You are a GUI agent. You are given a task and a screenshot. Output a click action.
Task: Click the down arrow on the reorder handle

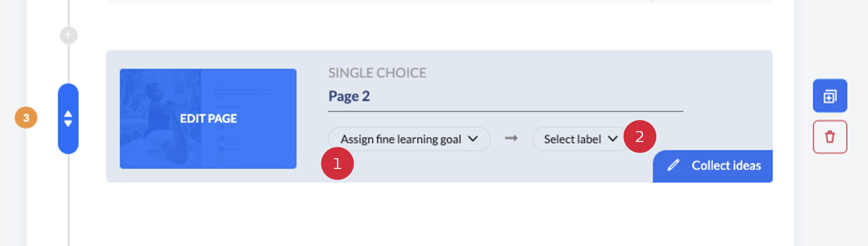68,124
